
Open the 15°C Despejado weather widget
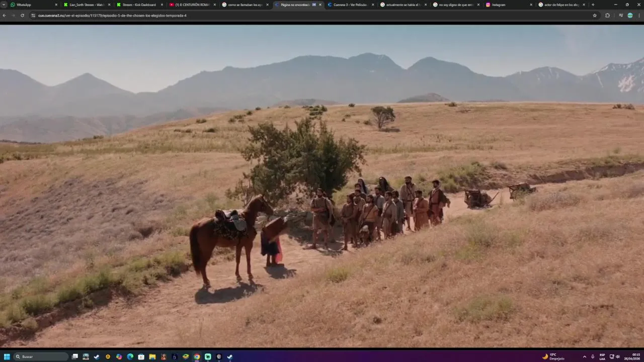(x=553, y=356)
